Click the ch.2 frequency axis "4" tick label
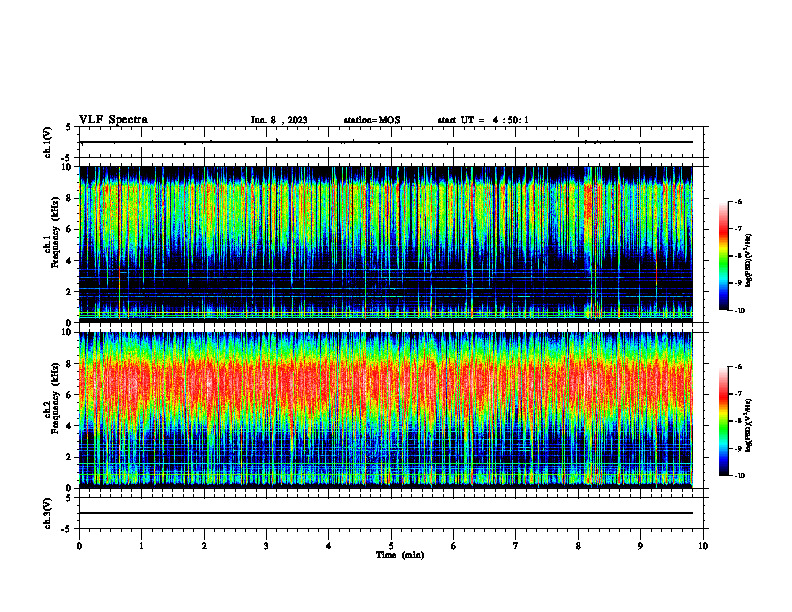Image resolution: width=792 pixels, height=612 pixels. 70,426
